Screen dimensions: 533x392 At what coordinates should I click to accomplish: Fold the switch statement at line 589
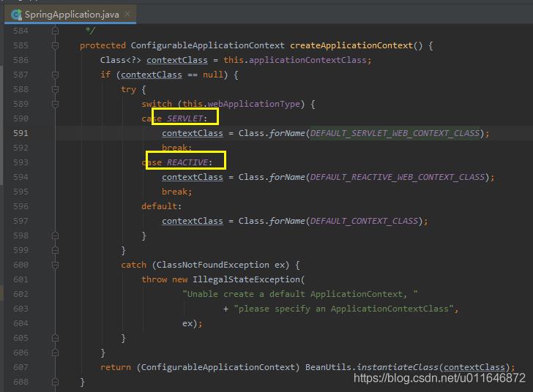click(x=55, y=104)
